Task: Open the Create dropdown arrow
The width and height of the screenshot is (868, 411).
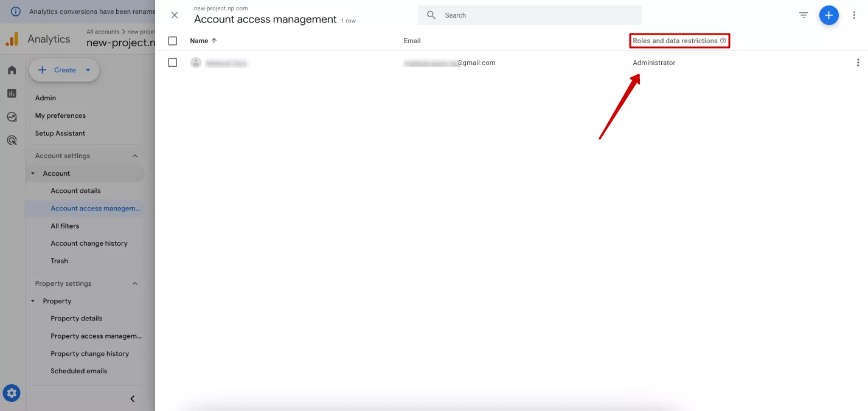Action: [x=88, y=70]
